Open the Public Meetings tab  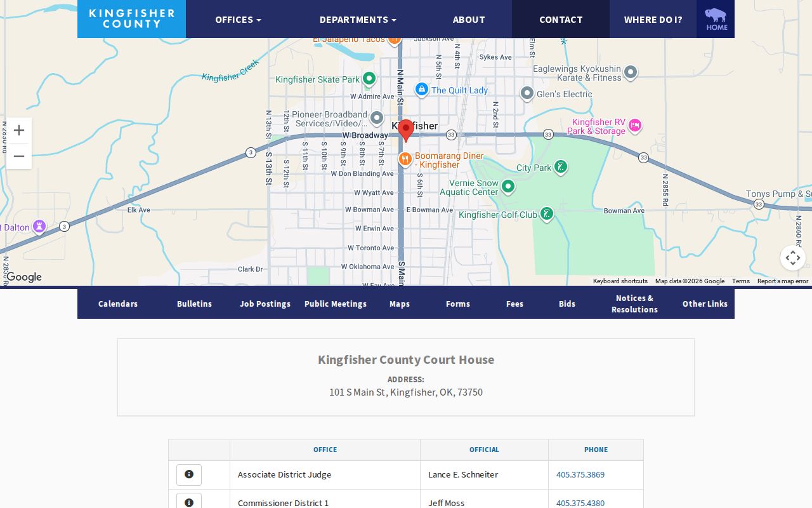[x=336, y=304]
